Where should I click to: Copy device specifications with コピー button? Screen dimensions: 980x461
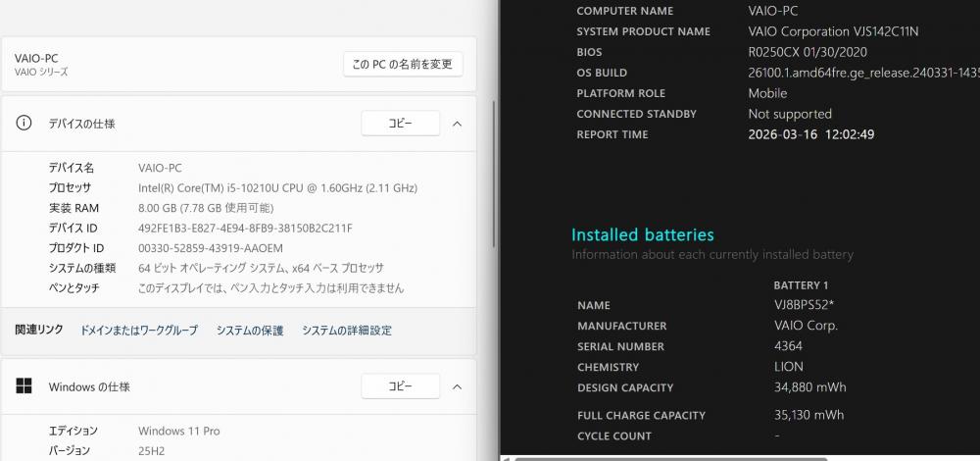(401, 124)
